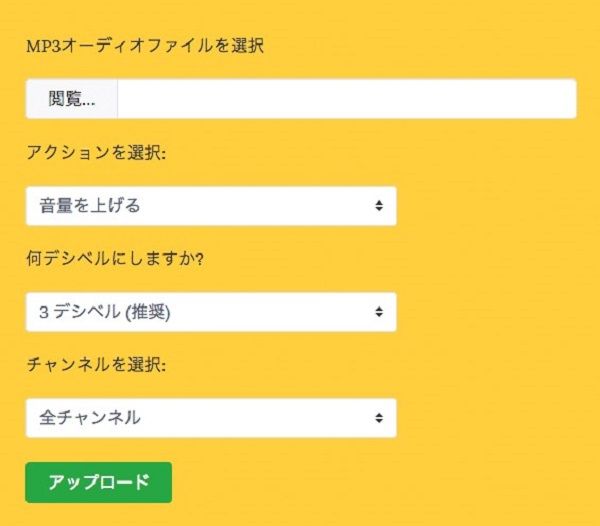
Task: Click the 何デシベルにしますか? label
Action: point(113,259)
